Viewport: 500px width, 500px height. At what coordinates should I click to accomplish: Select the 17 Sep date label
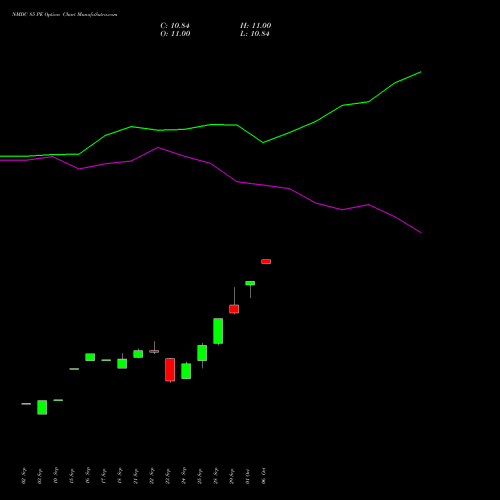104,476
